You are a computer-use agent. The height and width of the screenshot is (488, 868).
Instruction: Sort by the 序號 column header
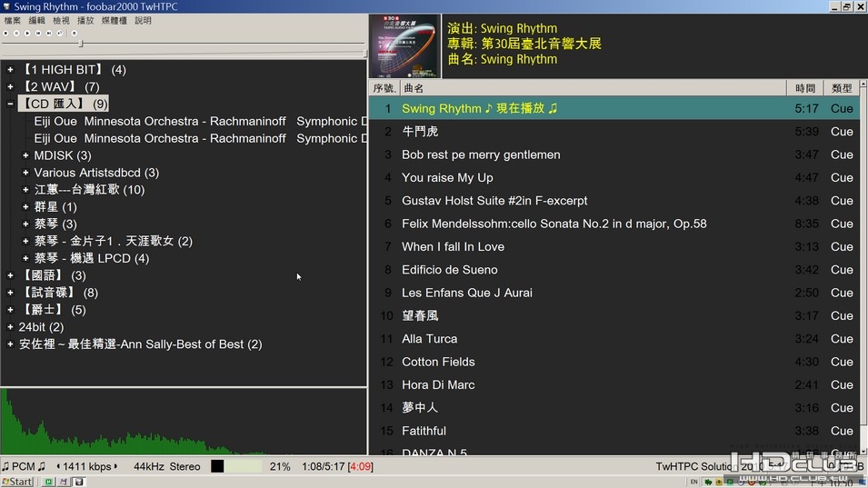pos(384,88)
